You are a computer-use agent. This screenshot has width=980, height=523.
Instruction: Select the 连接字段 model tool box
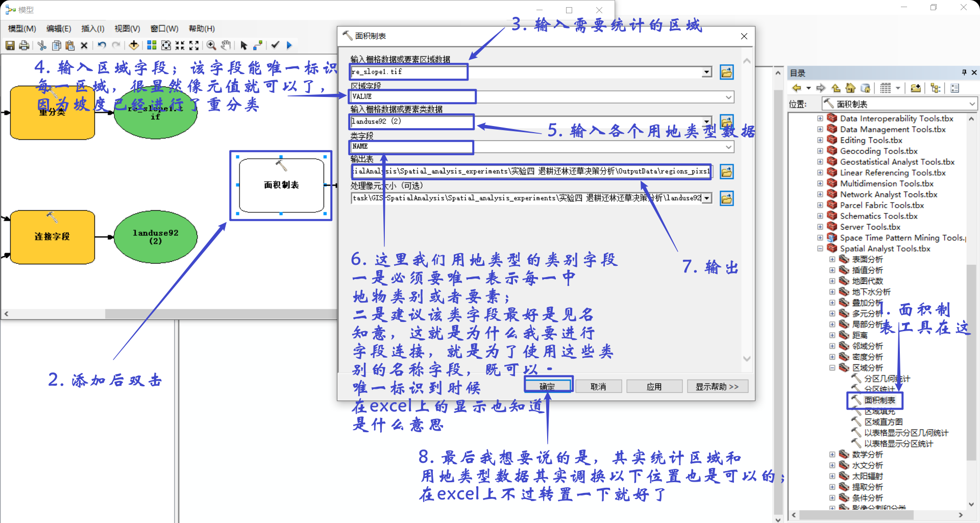pyautogui.click(x=52, y=237)
